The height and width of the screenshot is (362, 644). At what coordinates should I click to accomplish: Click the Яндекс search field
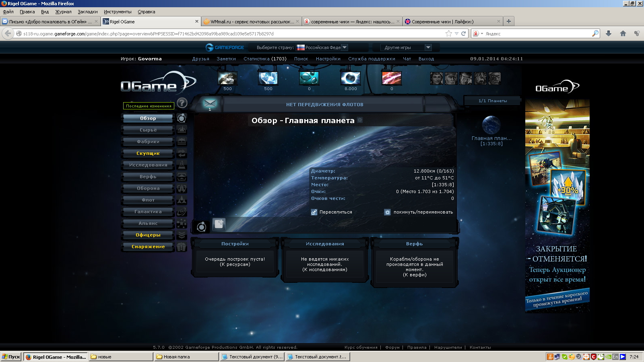tap(538, 33)
